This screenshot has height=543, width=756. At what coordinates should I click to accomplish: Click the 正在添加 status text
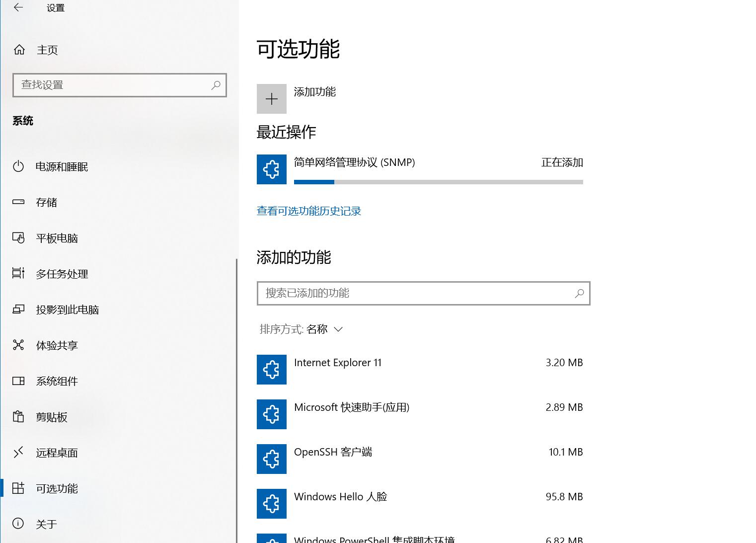tap(562, 162)
